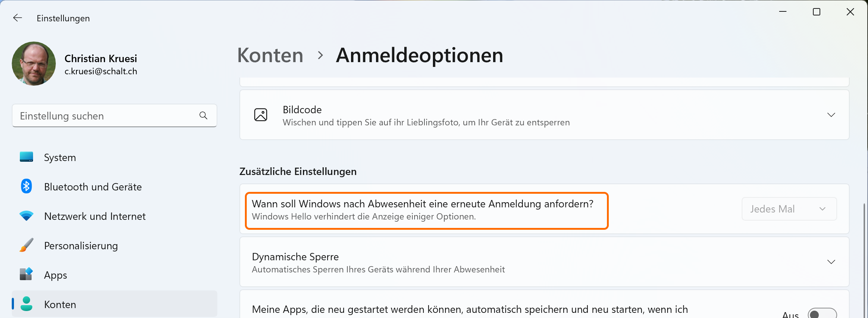This screenshot has height=318, width=868.
Task: Open Netzwerk und Internet settings
Action: tap(95, 216)
